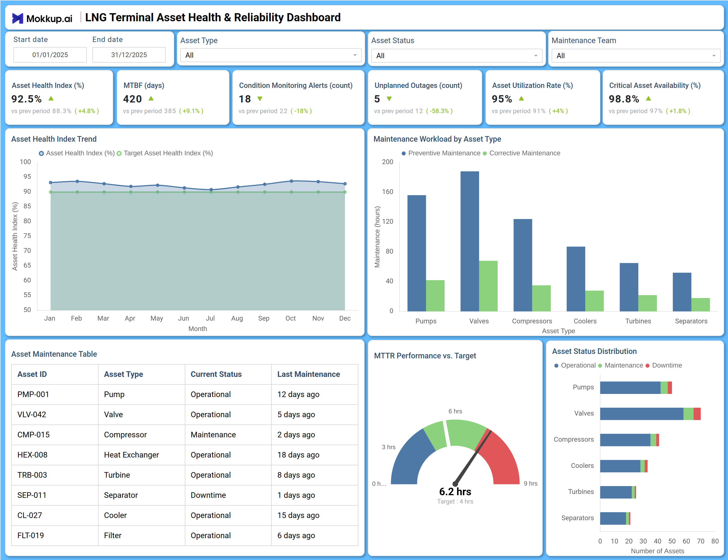Open the Asset Status dropdown
The height and width of the screenshot is (560, 728).
(457, 56)
